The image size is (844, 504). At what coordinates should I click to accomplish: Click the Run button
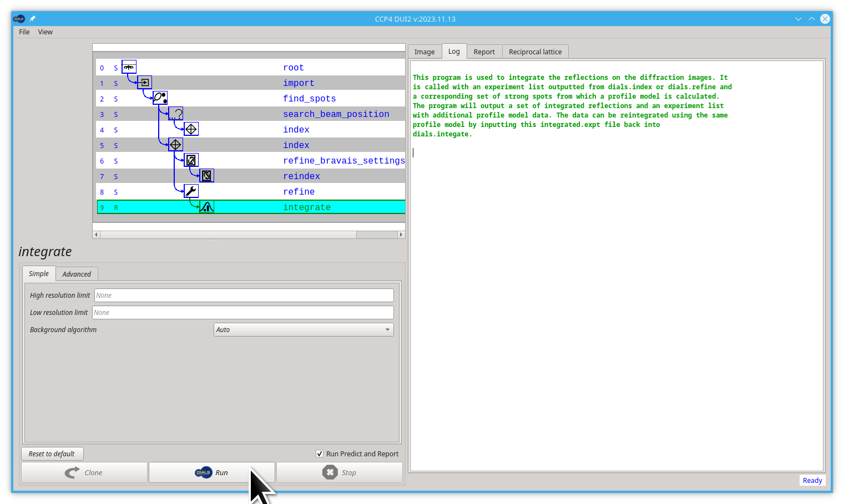tap(212, 472)
